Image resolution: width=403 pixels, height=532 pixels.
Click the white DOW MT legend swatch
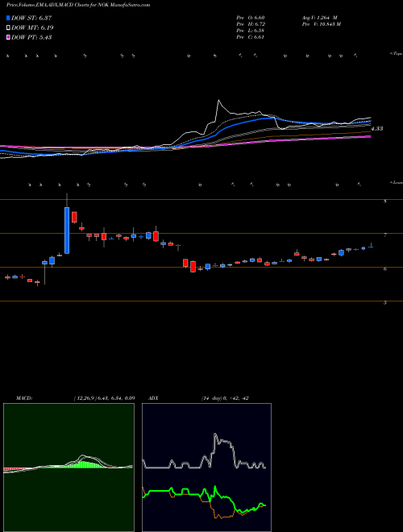tap(8, 28)
